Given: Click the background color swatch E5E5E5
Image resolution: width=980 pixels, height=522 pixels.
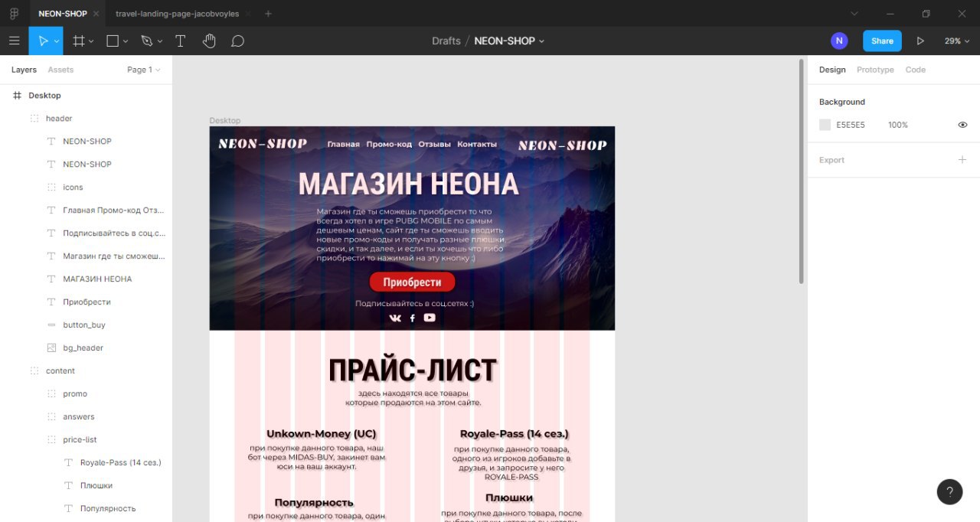Looking at the screenshot, I should click(x=825, y=125).
